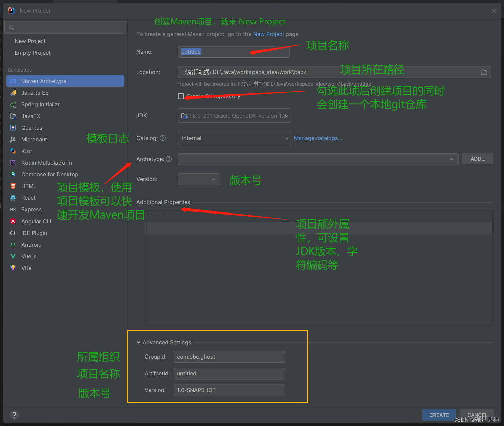The width and height of the screenshot is (504, 426).
Task: Click the Quarkus icon
Action: point(13,128)
